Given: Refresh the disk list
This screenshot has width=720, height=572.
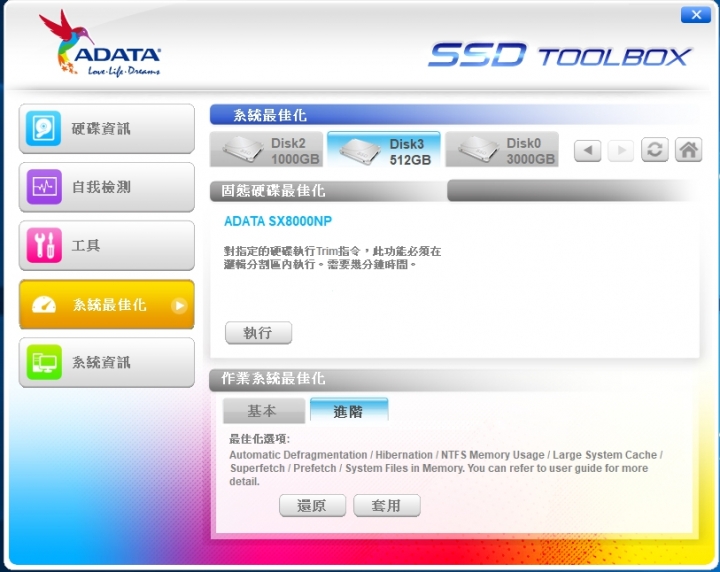Looking at the screenshot, I should coord(655,150).
